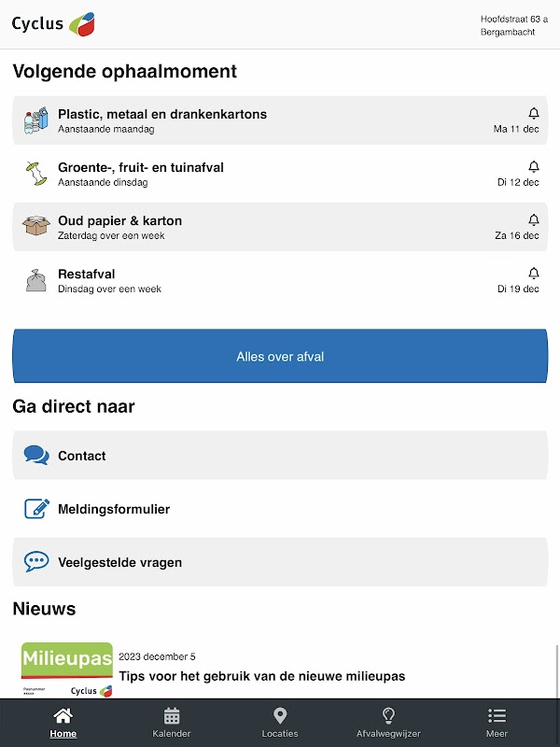Enable the Restafval notification bell
The height and width of the screenshot is (747, 560).
[x=534, y=273]
